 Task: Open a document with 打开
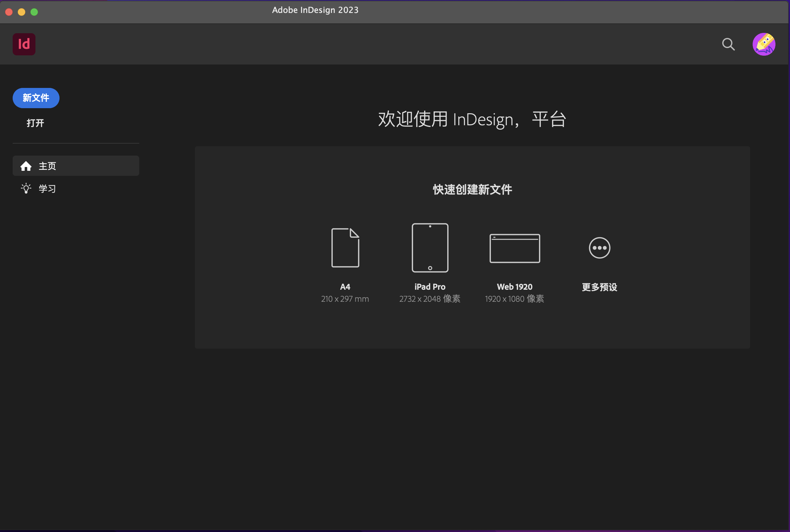coord(35,123)
